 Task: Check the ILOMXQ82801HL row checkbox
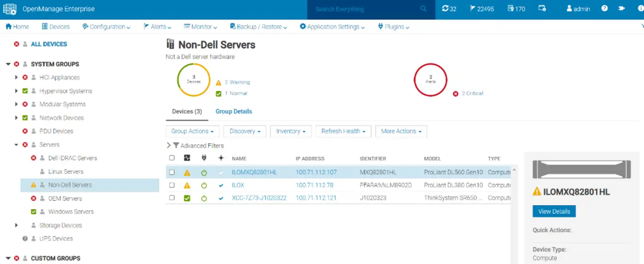172,172
